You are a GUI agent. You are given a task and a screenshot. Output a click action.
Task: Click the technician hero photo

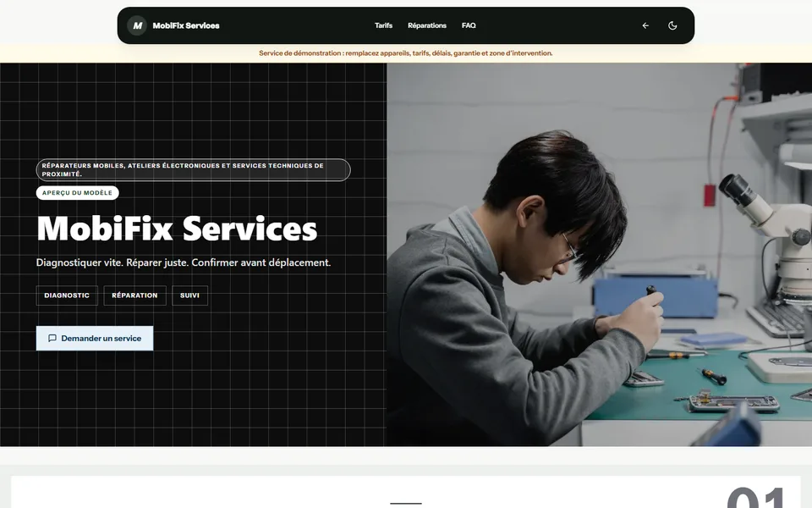tap(599, 255)
